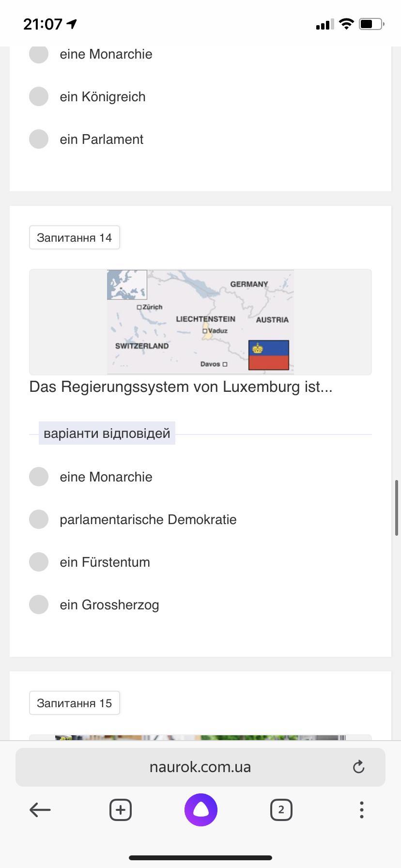Tap the 'Запитання 14' label

coord(75,237)
